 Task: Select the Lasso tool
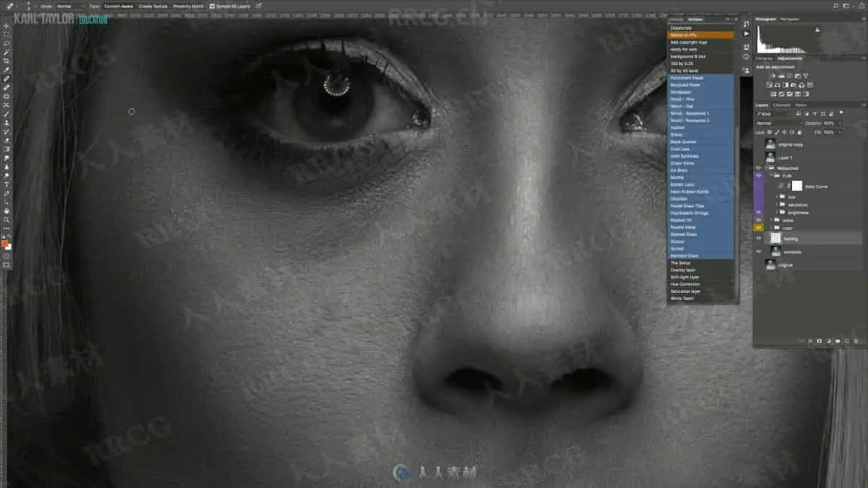click(x=7, y=43)
